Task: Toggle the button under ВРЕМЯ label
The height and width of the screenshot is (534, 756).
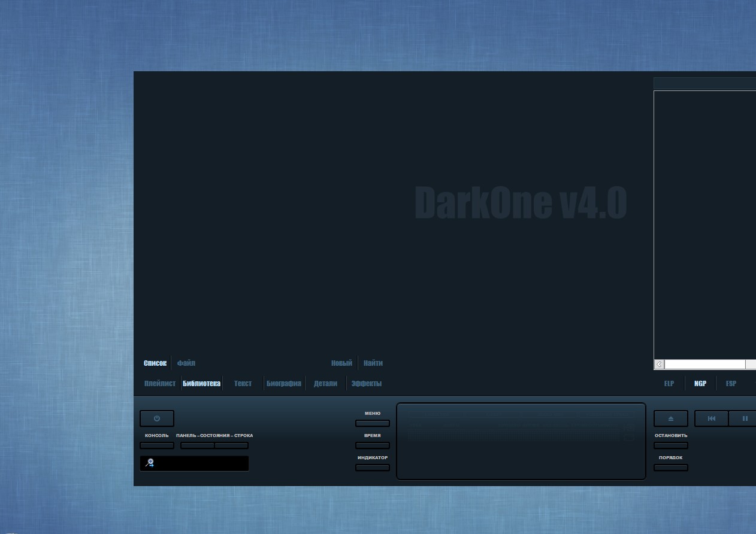Action: 373,445
